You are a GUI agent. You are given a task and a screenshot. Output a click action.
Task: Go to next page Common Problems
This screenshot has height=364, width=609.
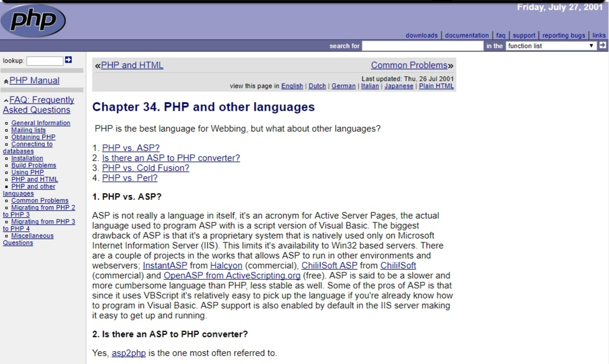[409, 65]
